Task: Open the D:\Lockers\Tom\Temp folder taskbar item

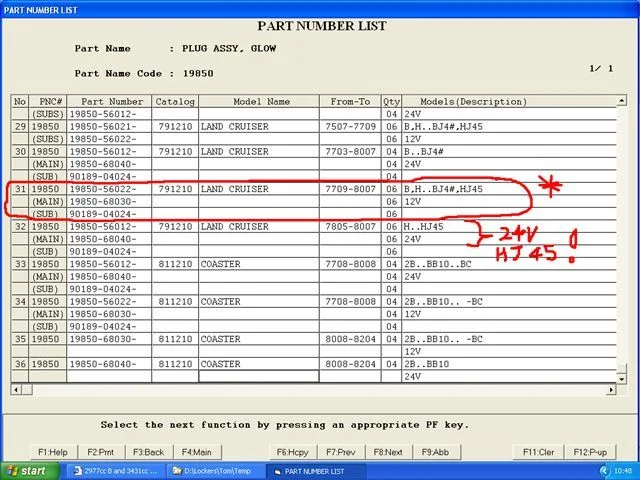Action: 214,471
